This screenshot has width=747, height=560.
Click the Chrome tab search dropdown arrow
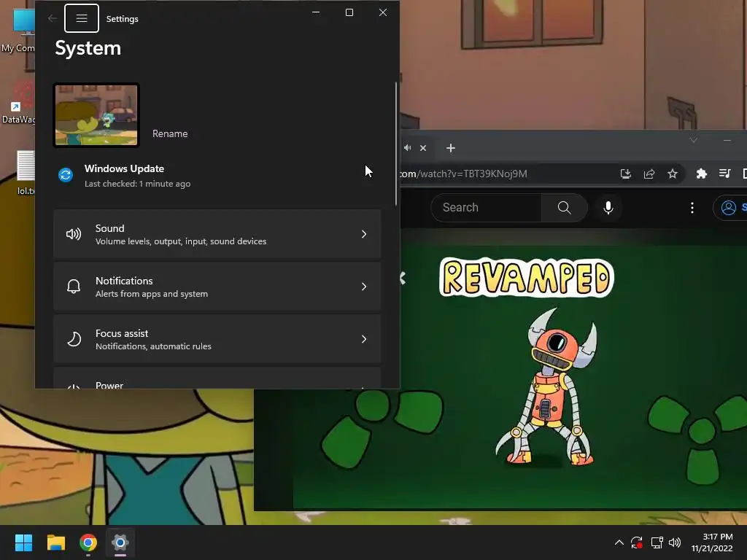click(694, 139)
